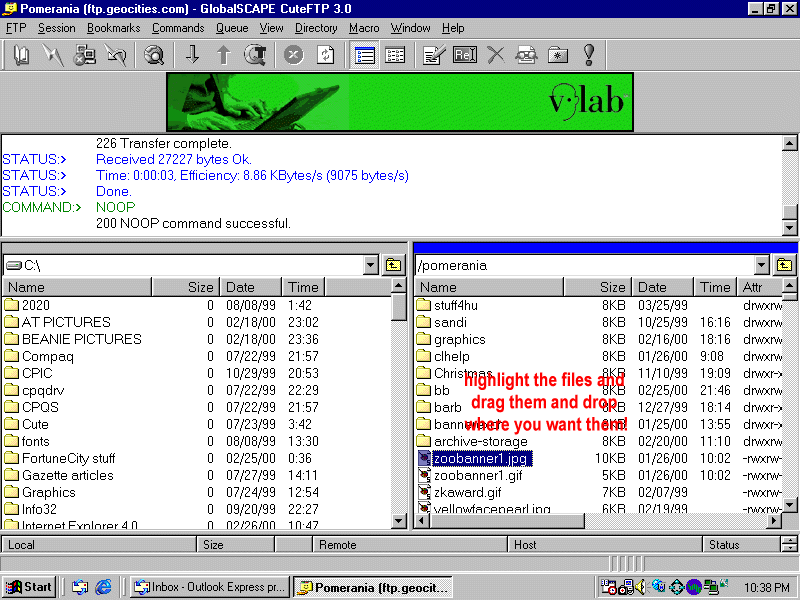This screenshot has width=800, height=600.
Task: Open the Queue menu
Action: coord(232,28)
